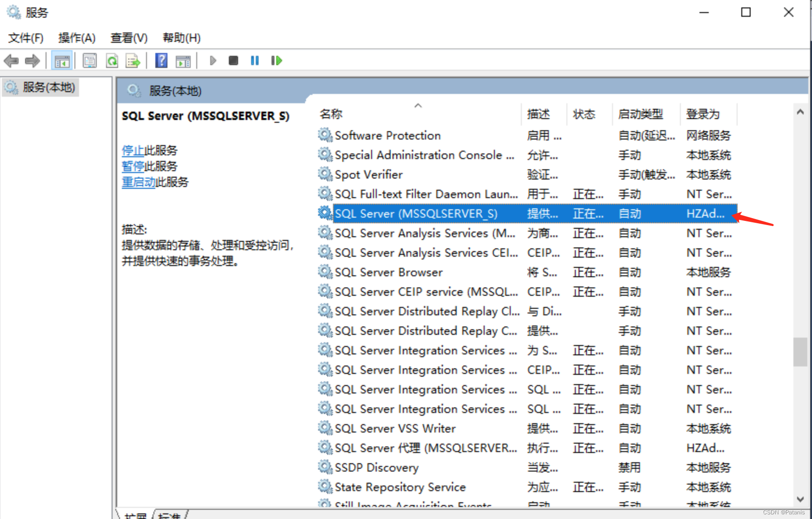812x519 pixels.
Task: Click the Back arrow toolbar icon
Action: 11,60
